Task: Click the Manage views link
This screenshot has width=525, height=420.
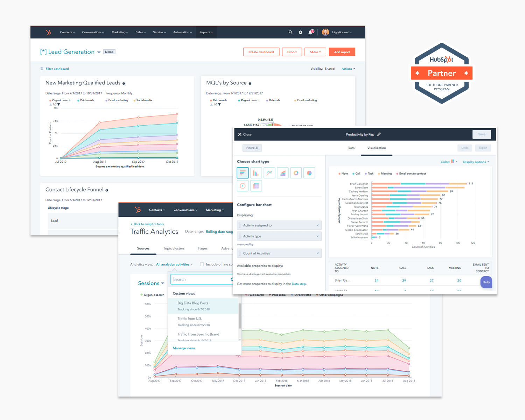Action: (184, 348)
